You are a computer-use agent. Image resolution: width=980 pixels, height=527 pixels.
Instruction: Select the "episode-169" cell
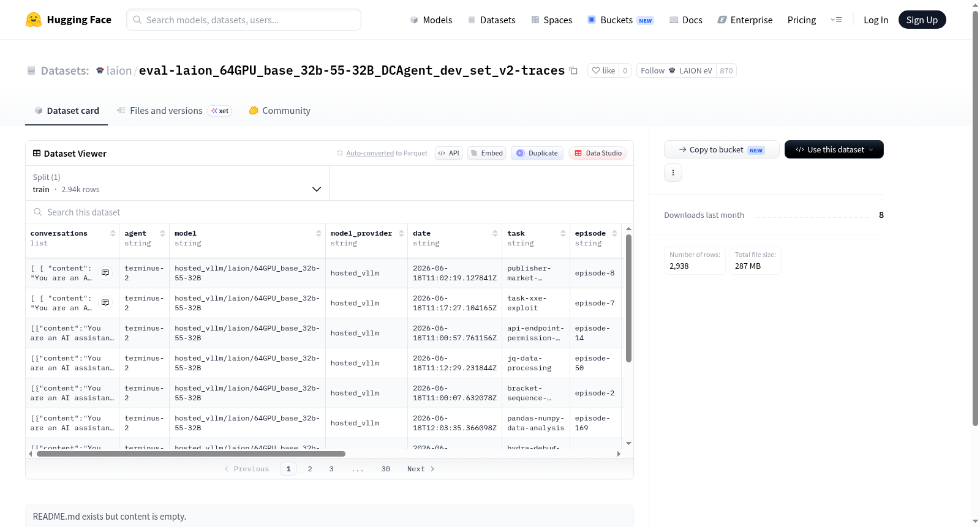(x=595, y=423)
